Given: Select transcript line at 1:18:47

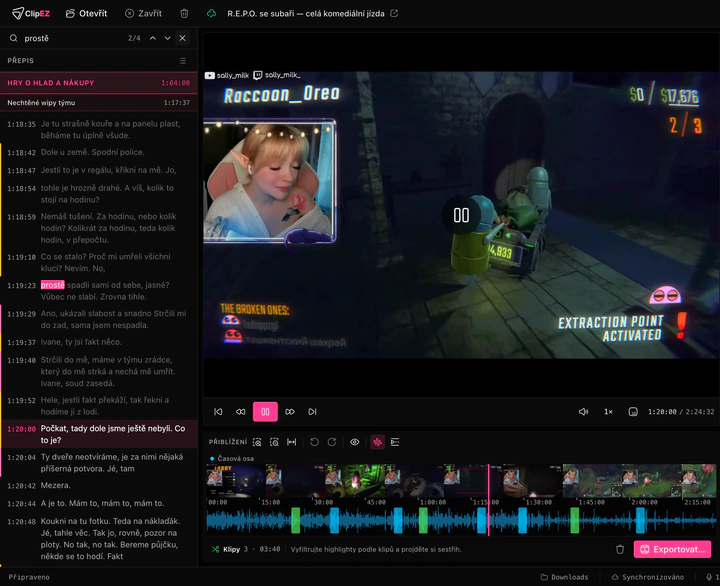Looking at the screenshot, I should pyautogui.click(x=99, y=170).
